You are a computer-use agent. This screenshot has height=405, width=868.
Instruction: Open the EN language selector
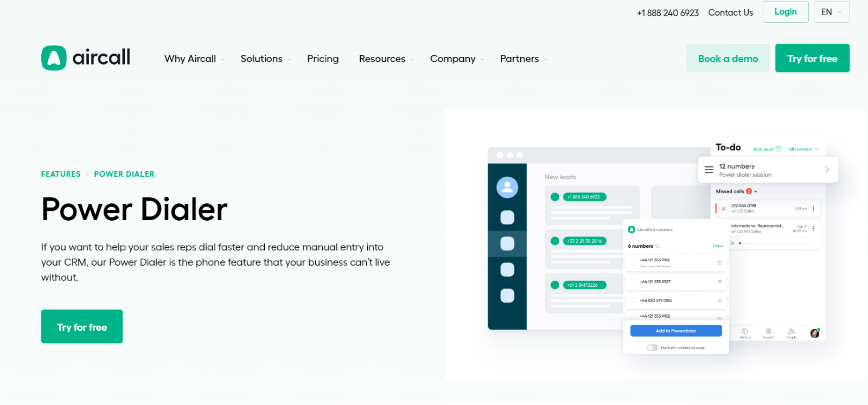pyautogui.click(x=831, y=12)
